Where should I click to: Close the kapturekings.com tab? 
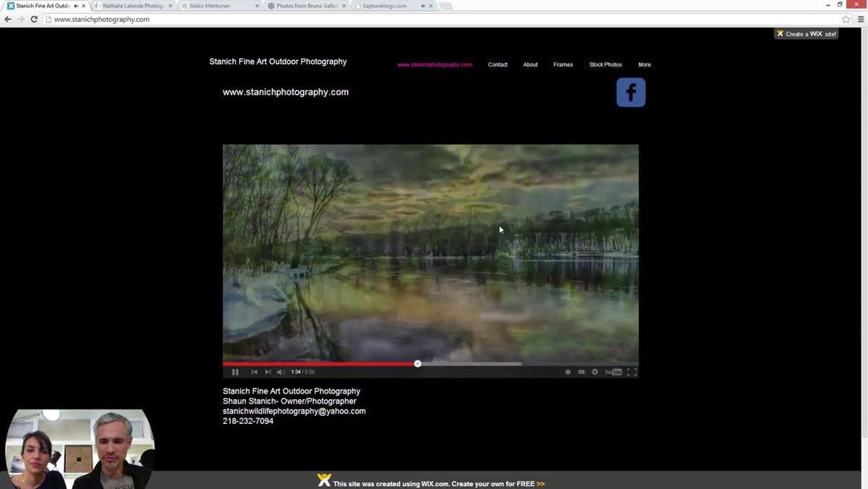pos(431,6)
